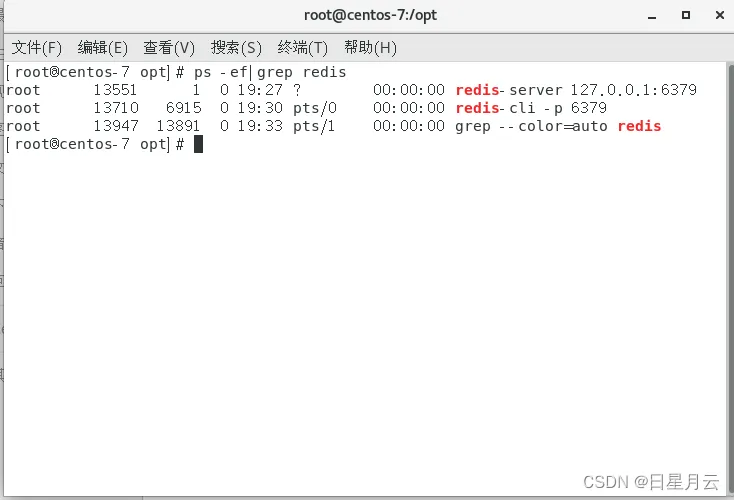
Task: Click the pts/0 terminal entry
Action: point(315,109)
